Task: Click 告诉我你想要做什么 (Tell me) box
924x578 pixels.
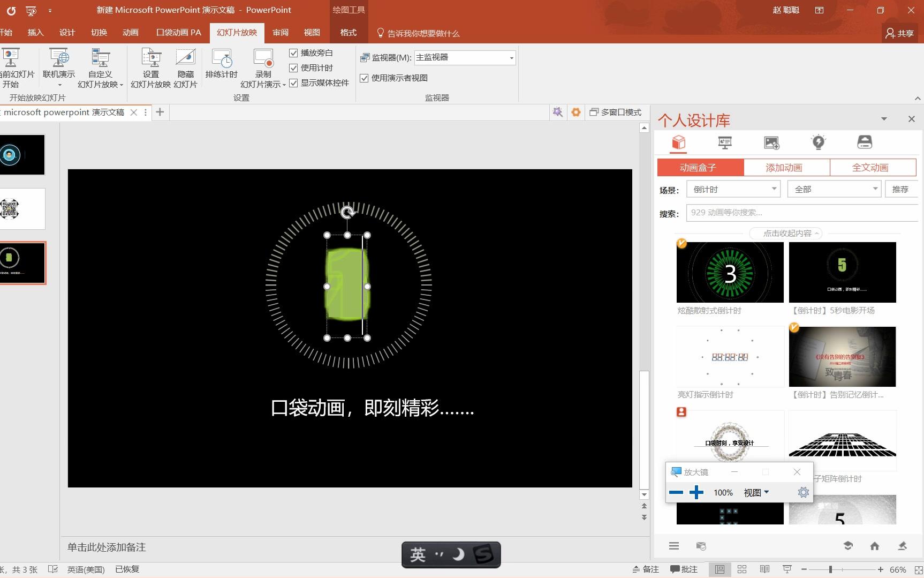Action: click(418, 33)
